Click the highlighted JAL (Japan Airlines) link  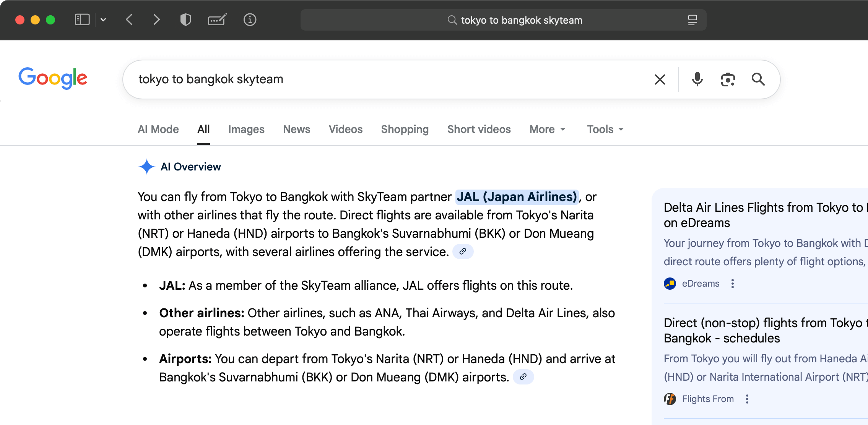pyautogui.click(x=517, y=197)
